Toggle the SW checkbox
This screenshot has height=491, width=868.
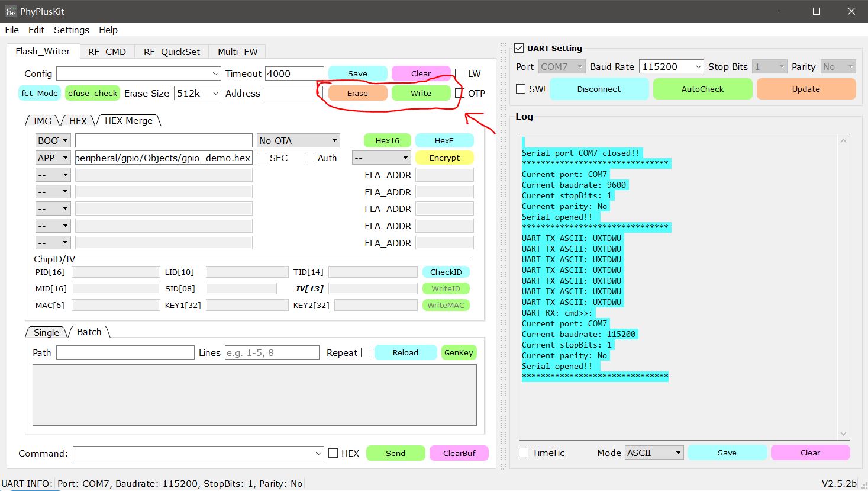521,89
